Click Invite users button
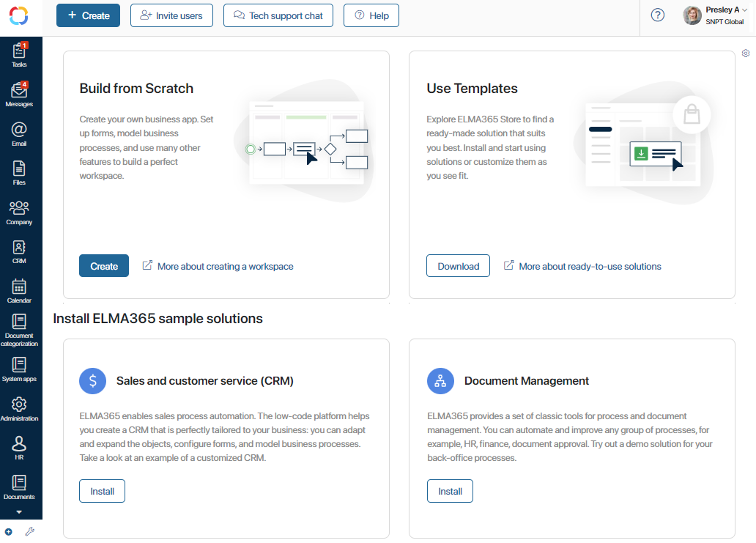Image resolution: width=756 pixels, height=543 pixels. 171,15
